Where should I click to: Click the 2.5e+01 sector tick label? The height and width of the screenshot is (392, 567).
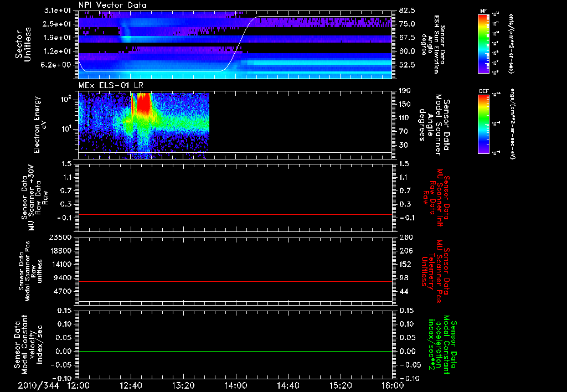(x=58, y=24)
